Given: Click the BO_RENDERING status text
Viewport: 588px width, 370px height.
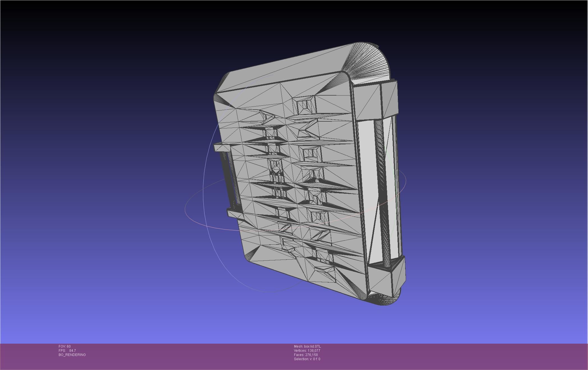Looking at the screenshot, I should (x=72, y=355).
